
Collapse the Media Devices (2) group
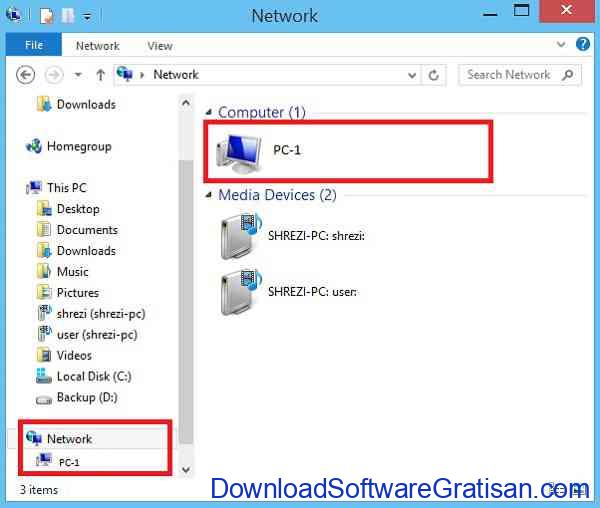pyautogui.click(x=209, y=195)
